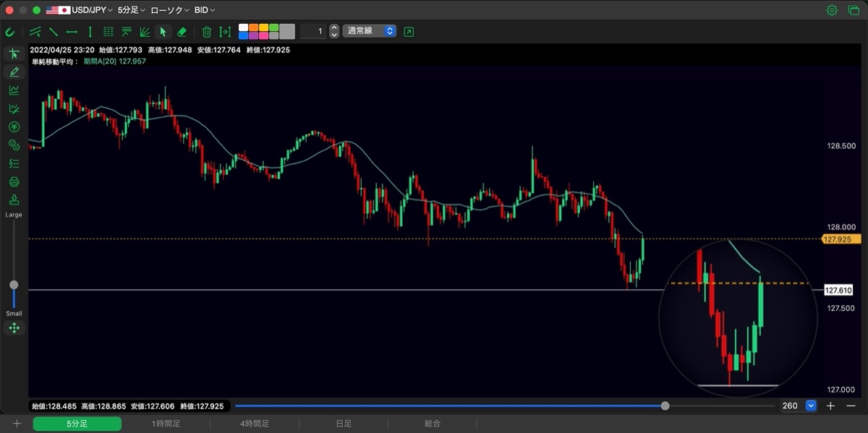Switch to the 日足 tab
The height and width of the screenshot is (433, 868).
point(344,424)
